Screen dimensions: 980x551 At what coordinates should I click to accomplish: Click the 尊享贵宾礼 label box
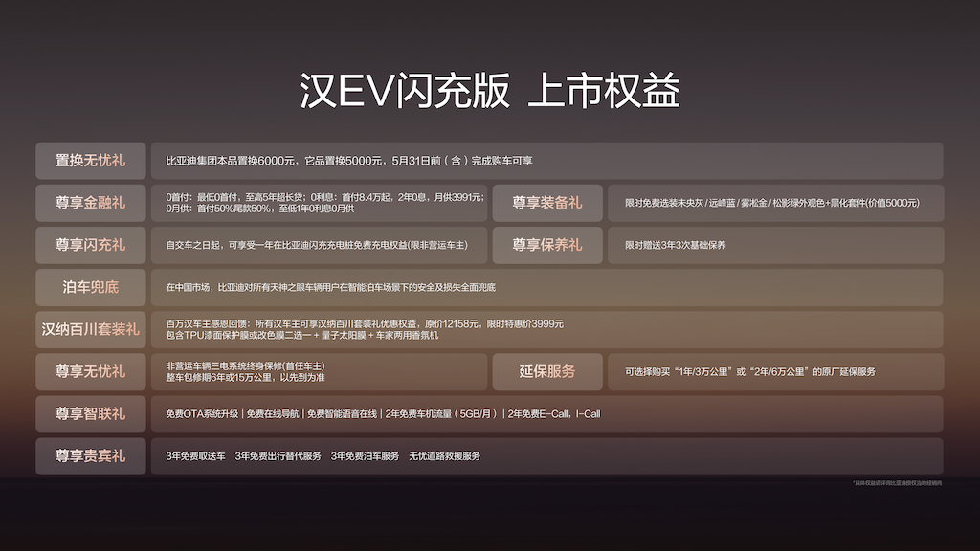(x=90, y=455)
